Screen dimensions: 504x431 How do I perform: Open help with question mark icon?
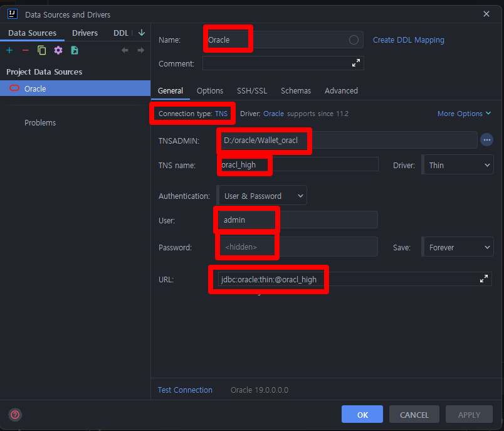(15, 415)
